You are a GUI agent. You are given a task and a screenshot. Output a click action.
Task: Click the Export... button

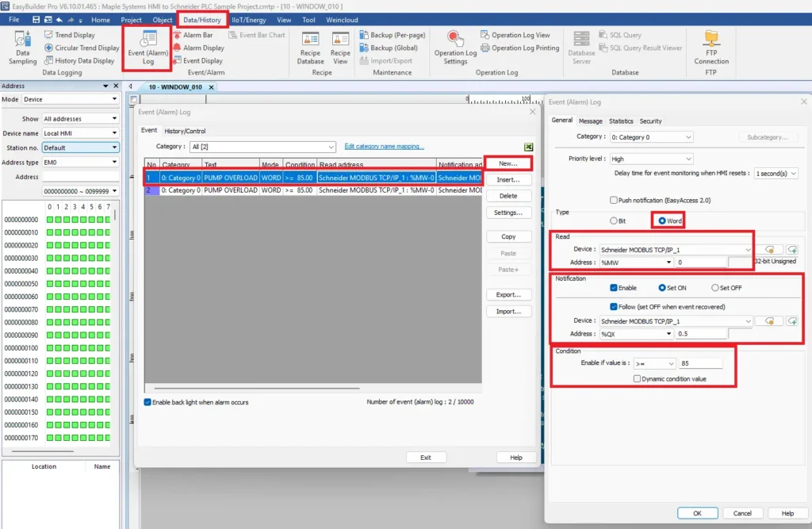(x=508, y=295)
